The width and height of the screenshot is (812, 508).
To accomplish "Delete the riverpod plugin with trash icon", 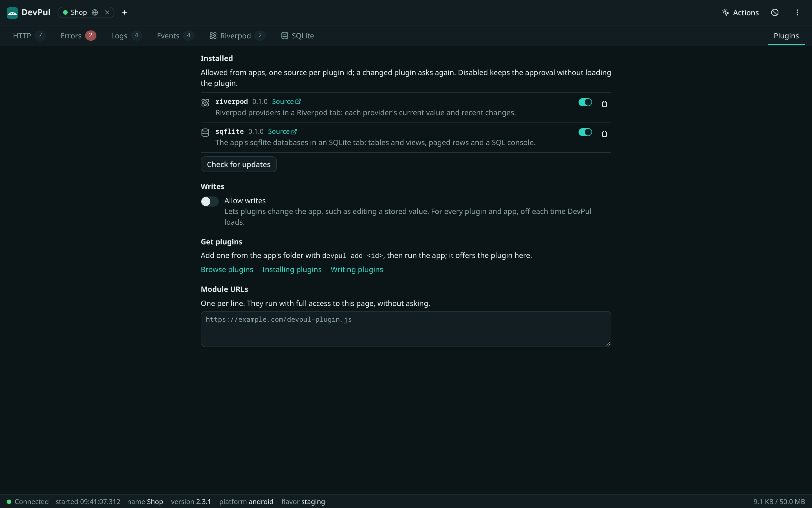I will coord(604,104).
